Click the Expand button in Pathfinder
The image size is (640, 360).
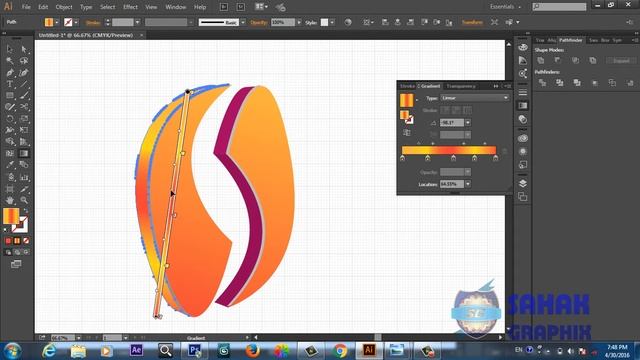point(621,60)
